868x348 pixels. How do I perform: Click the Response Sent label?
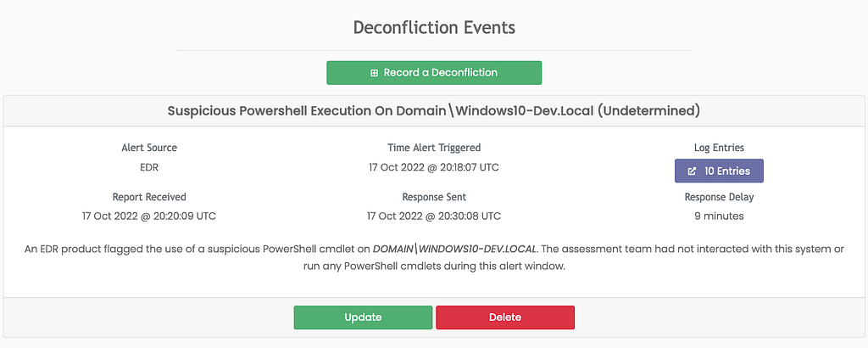(x=434, y=197)
